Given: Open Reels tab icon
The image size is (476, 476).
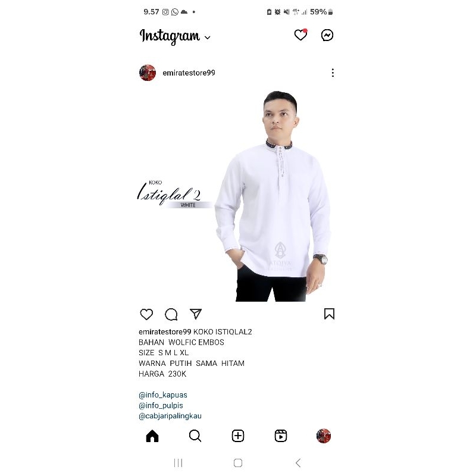Looking at the screenshot, I should coord(281,436).
